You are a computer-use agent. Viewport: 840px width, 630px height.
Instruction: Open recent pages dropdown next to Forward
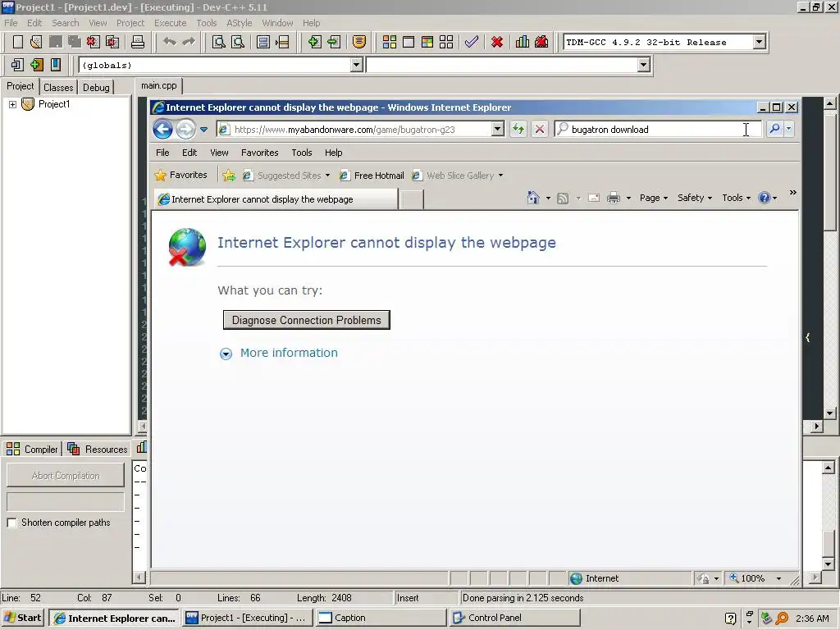[203, 130]
